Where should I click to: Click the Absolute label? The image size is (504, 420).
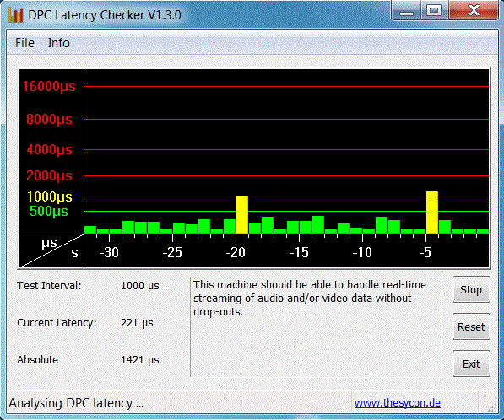(x=38, y=359)
